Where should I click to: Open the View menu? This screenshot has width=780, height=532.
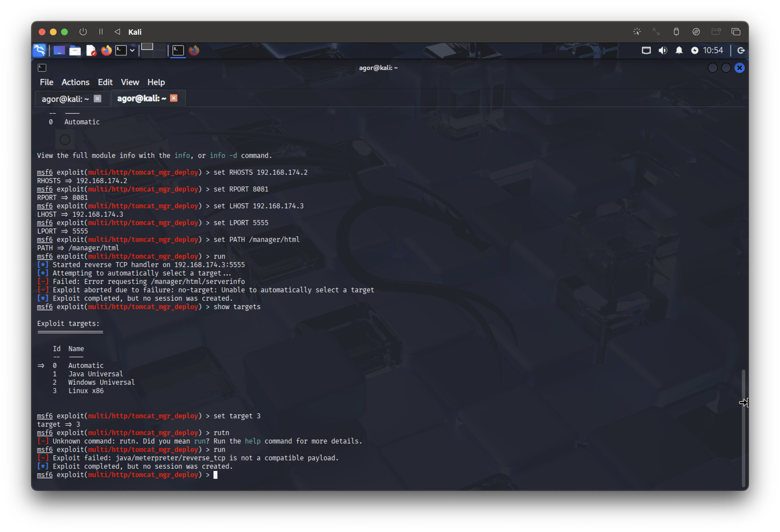(x=129, y=82)
